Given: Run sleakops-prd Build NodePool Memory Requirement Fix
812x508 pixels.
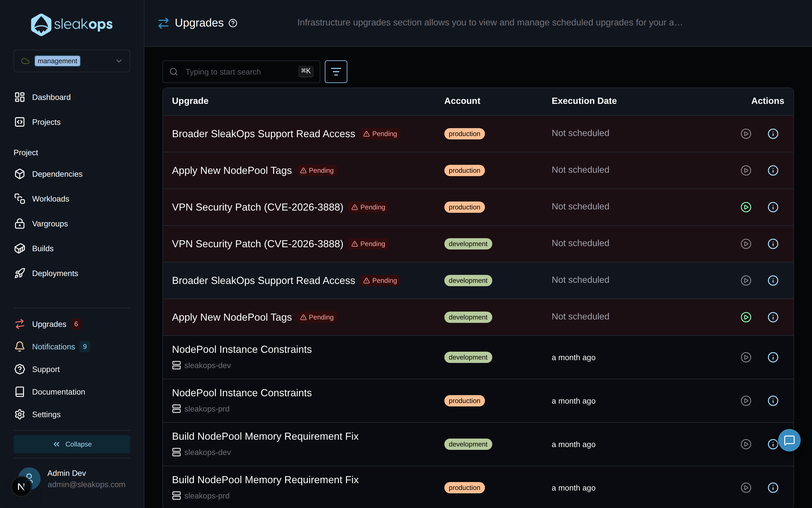Looking at the screenshot, I should pyautogui.click(x=746, y=487).
